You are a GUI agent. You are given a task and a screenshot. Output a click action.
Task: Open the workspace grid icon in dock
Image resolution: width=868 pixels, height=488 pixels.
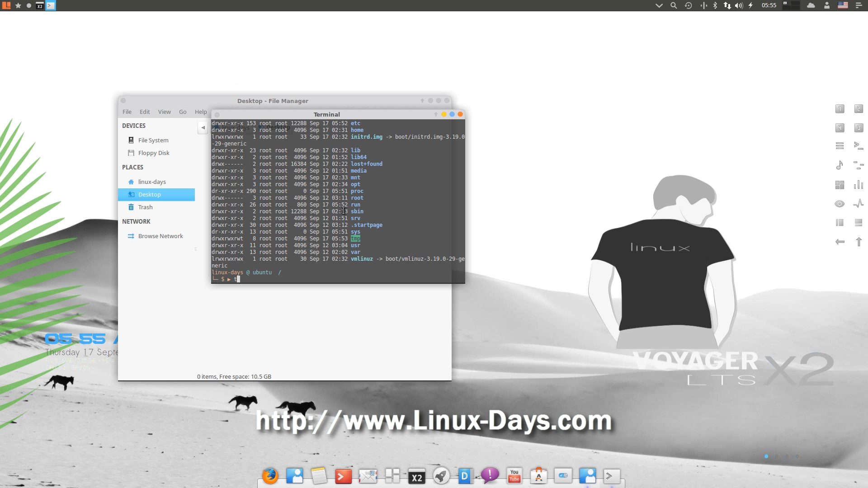392,476
